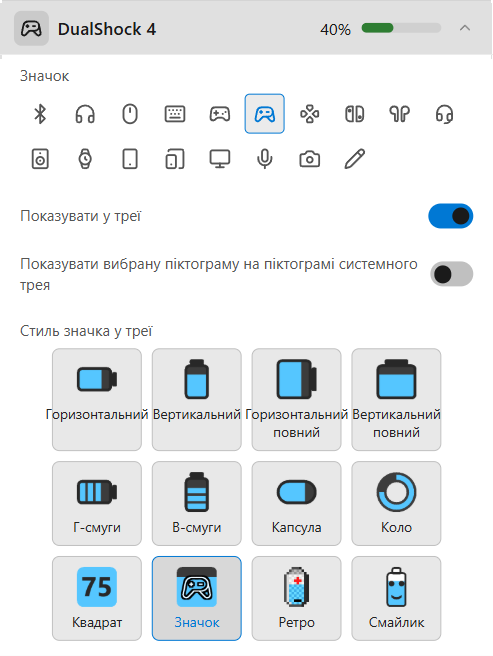Select the pen stylus icon
The height and width of the screenshot is (656, 493).
[x=354, y=159]
